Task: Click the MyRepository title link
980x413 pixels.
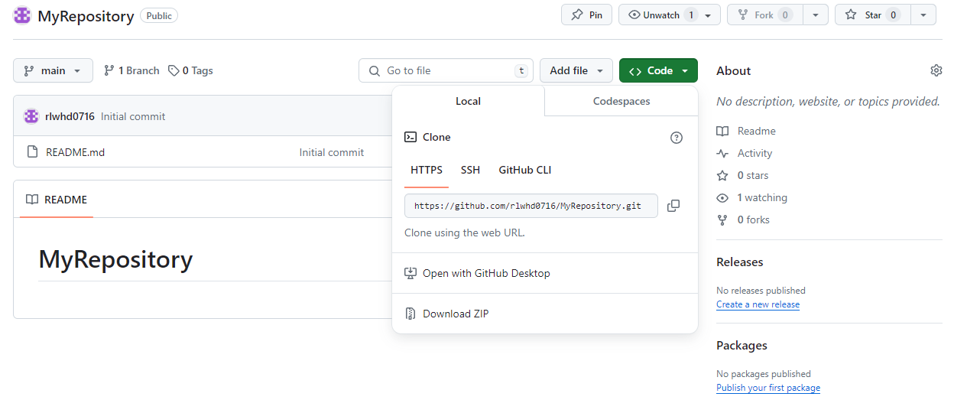Action: 86,16
